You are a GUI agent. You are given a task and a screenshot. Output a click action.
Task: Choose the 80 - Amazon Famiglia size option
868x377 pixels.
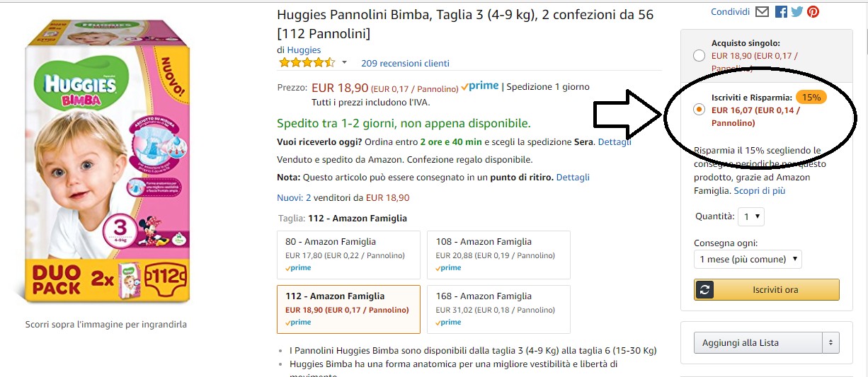tap(348, 255)
